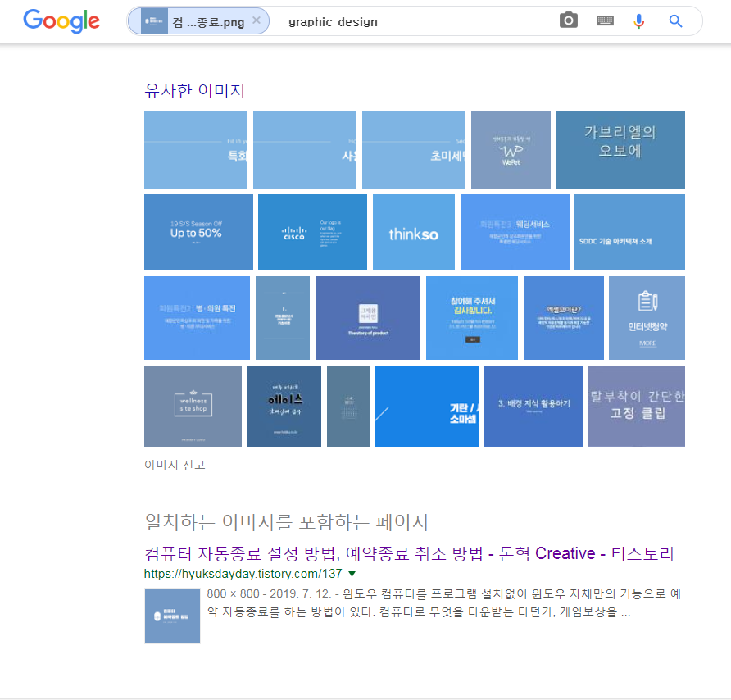
Task: Click the blue search magnifier button
Action: 675,21
